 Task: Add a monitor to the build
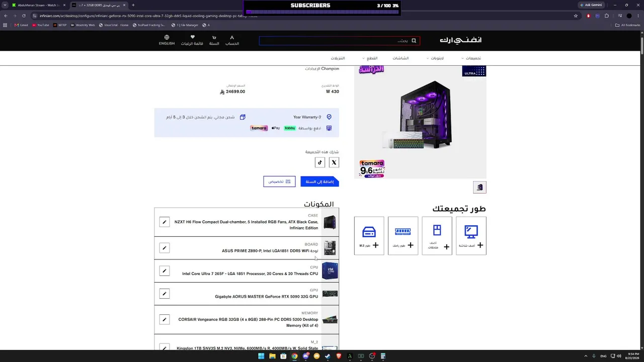pyautogui.click(x=471, y=236)
